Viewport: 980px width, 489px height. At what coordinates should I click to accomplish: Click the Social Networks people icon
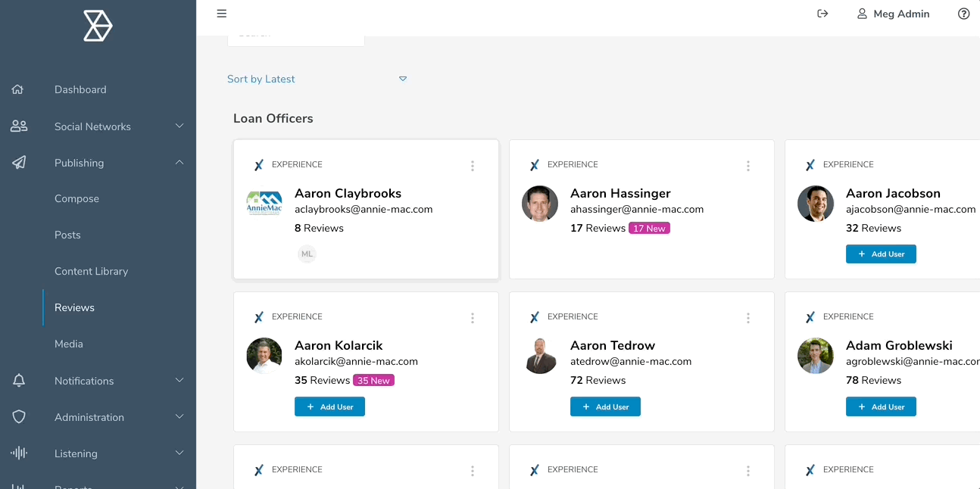tap(19, 126)
